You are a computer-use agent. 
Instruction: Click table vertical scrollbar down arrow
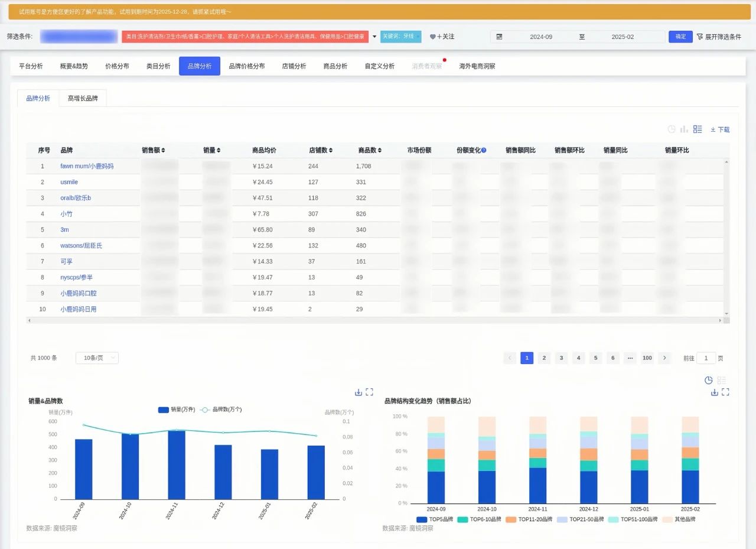click(x=727, y=314)
